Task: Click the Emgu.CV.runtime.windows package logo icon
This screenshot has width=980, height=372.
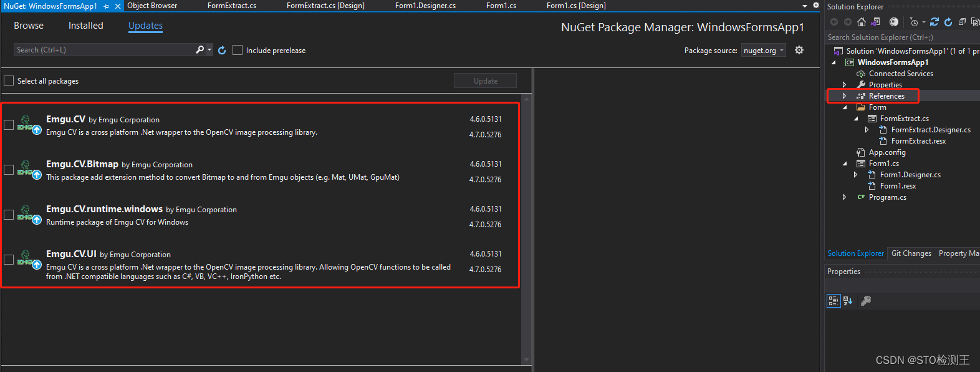Action: pos(29,214)
